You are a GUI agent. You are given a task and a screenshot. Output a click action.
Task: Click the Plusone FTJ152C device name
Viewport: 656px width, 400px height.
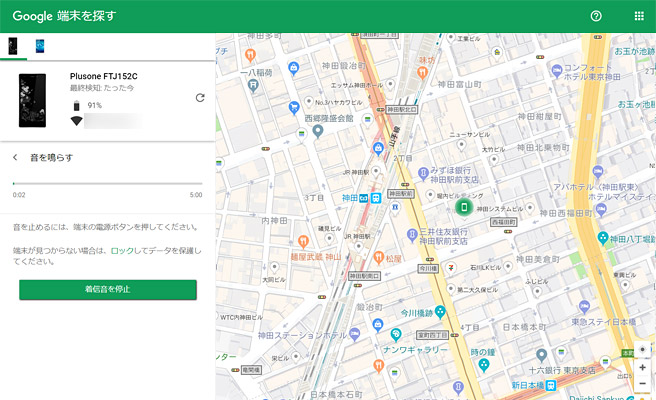[x=104, y=76]
